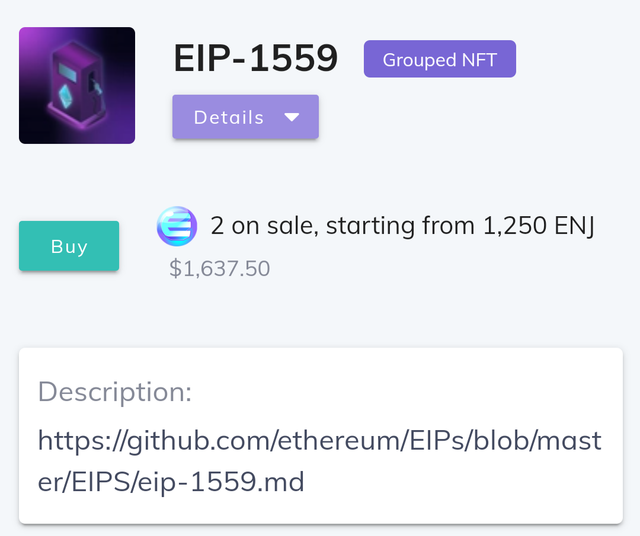Click the Ethereum diamond logo on the gas pump
This screenshot has height=536, width=640.
point(65,96)
